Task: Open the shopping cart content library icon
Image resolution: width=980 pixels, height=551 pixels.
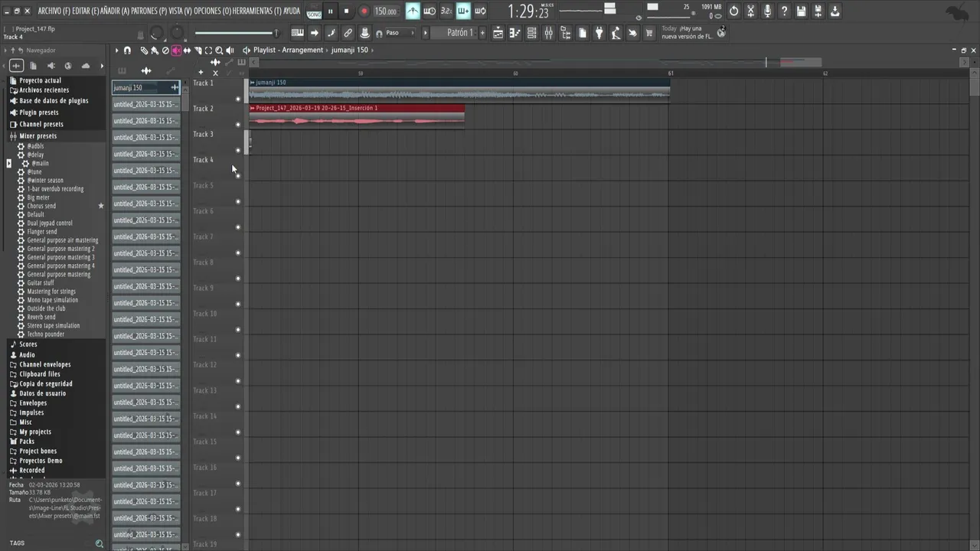Action: 649,33
